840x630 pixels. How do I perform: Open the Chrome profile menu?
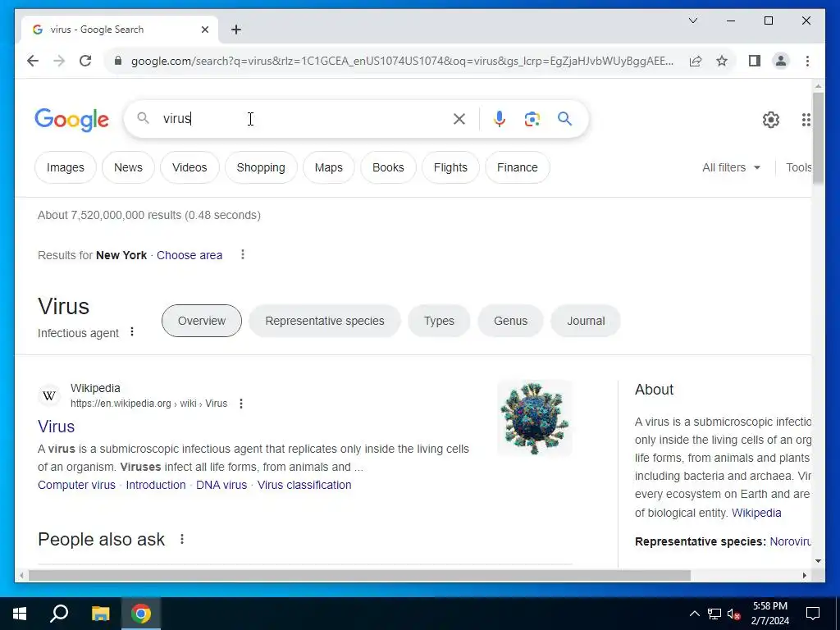[x=781, y=61]
